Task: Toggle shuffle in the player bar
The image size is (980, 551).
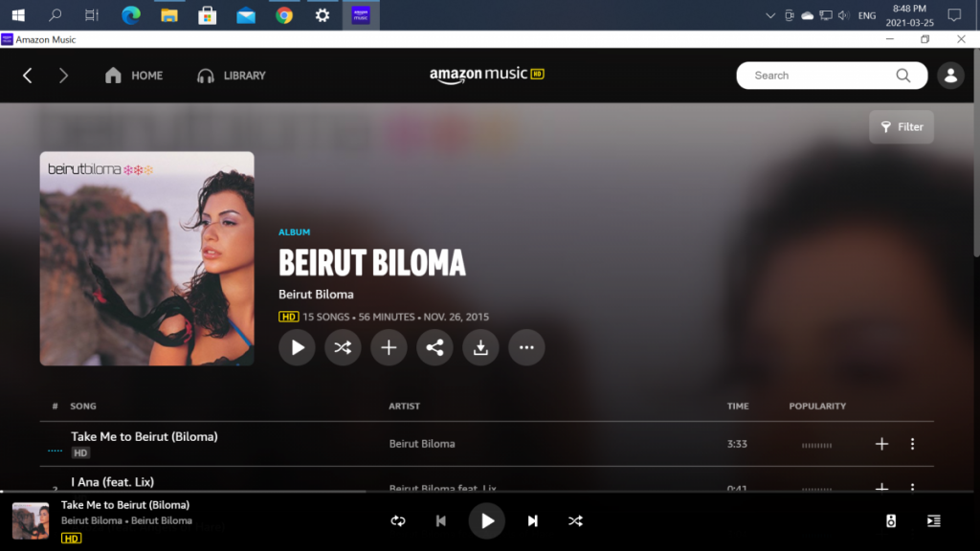Action: [575, 521]
